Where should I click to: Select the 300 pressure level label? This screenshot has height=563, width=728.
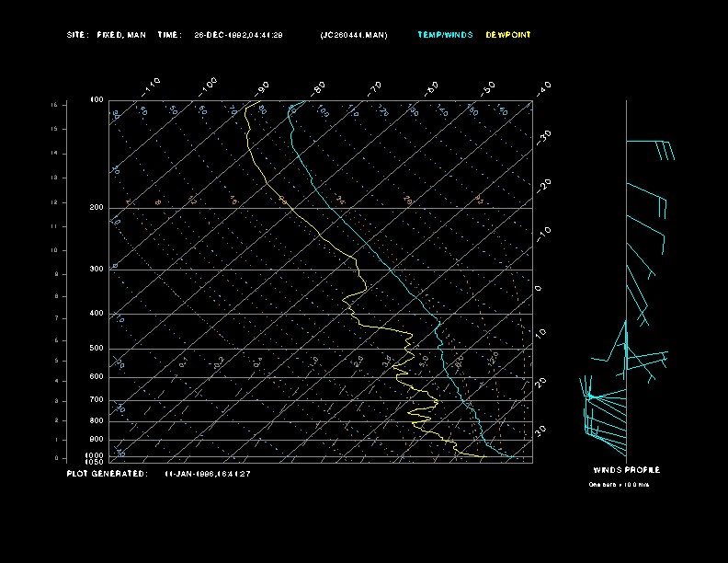pos(97,270)
